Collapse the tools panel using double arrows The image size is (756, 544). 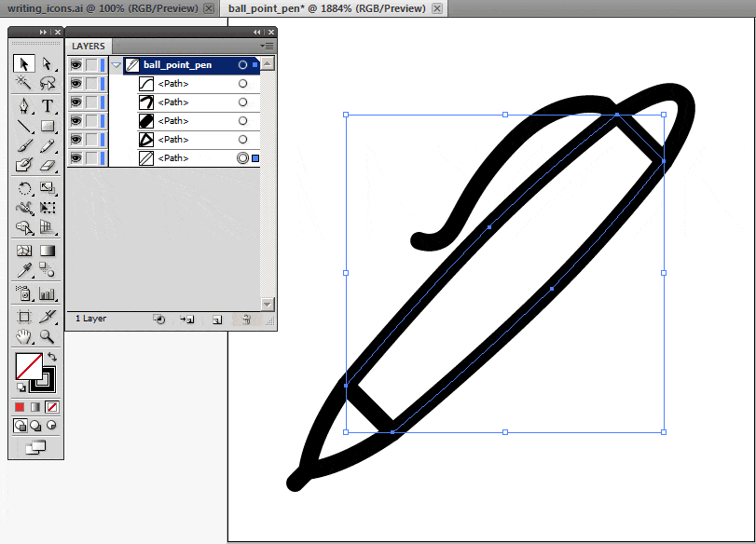tap(44, 32)
